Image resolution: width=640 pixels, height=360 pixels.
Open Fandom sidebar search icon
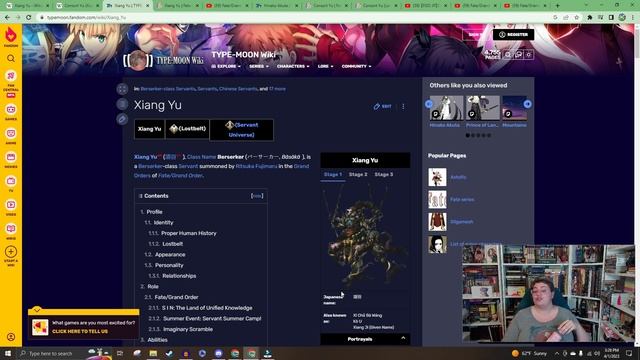tap(11, 59)
